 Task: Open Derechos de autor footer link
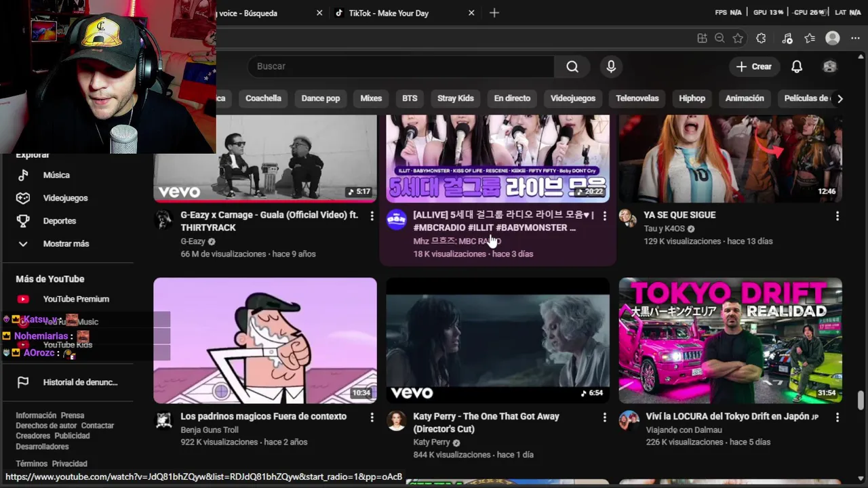pos(46,426)
